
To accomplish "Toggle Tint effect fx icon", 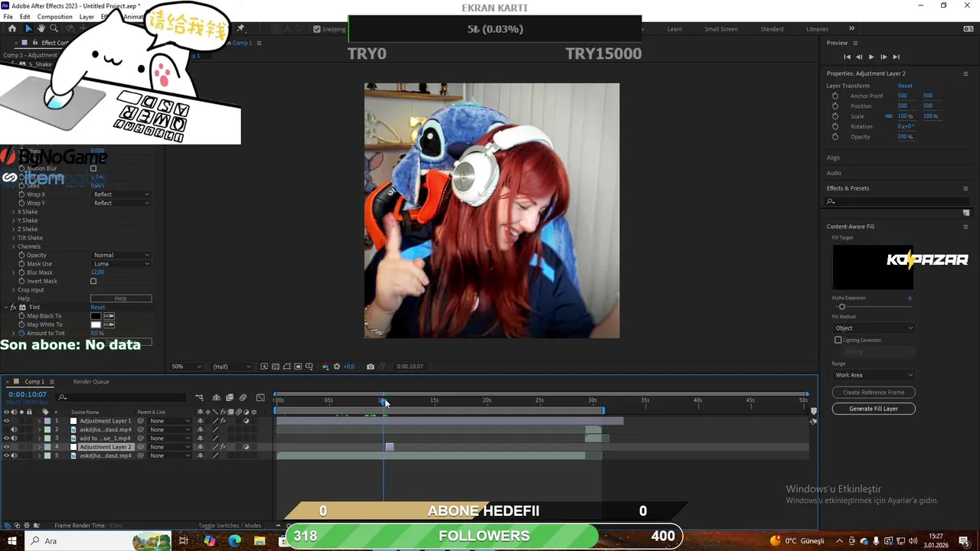I will click(13, 307).
